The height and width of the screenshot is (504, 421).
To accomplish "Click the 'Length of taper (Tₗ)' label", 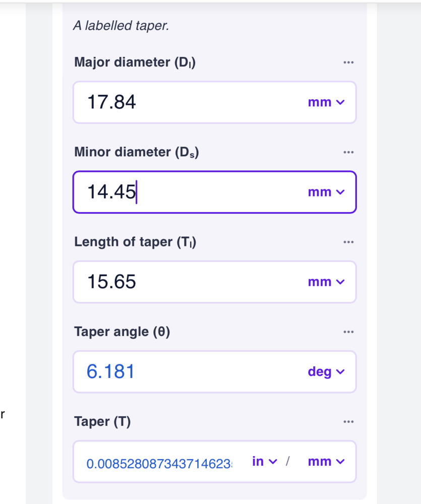I will tap(135, 242).
